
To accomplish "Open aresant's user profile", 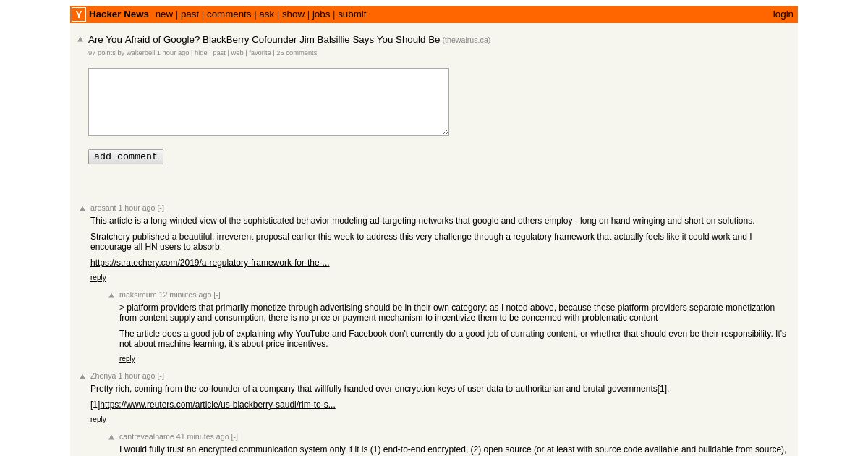I will (103, 208).
